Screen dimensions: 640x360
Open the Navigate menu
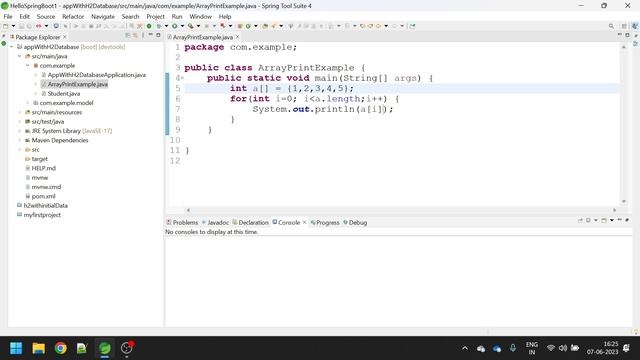[103, 17]
